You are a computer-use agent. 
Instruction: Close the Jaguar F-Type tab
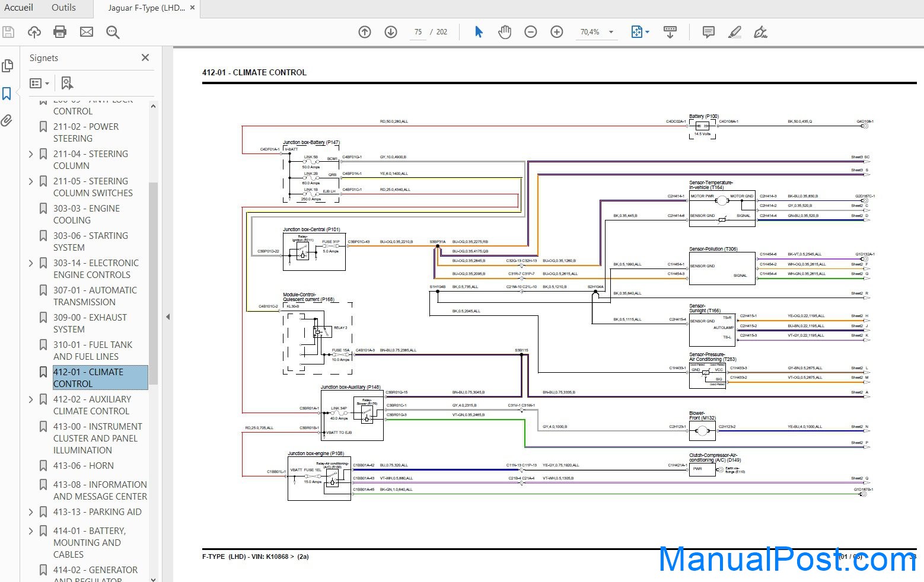192,8
